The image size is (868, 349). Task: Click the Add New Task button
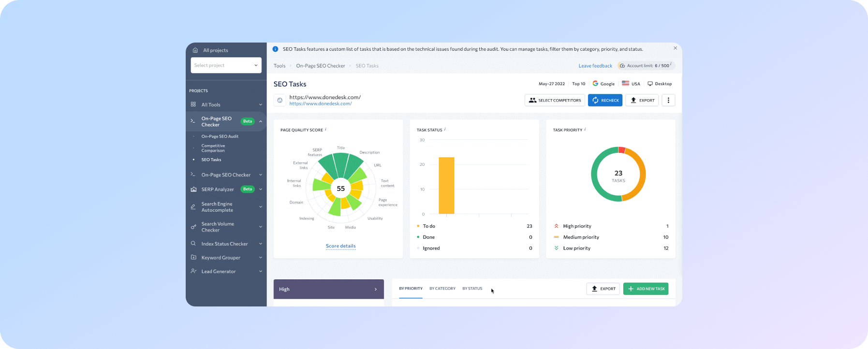click(x=646, y=289)
